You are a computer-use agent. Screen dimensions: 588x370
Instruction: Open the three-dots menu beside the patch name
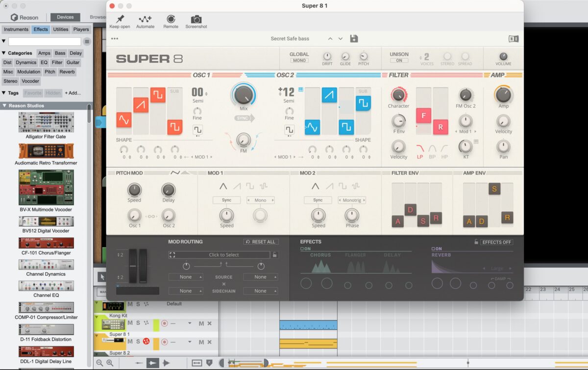[x=115, y=39]
